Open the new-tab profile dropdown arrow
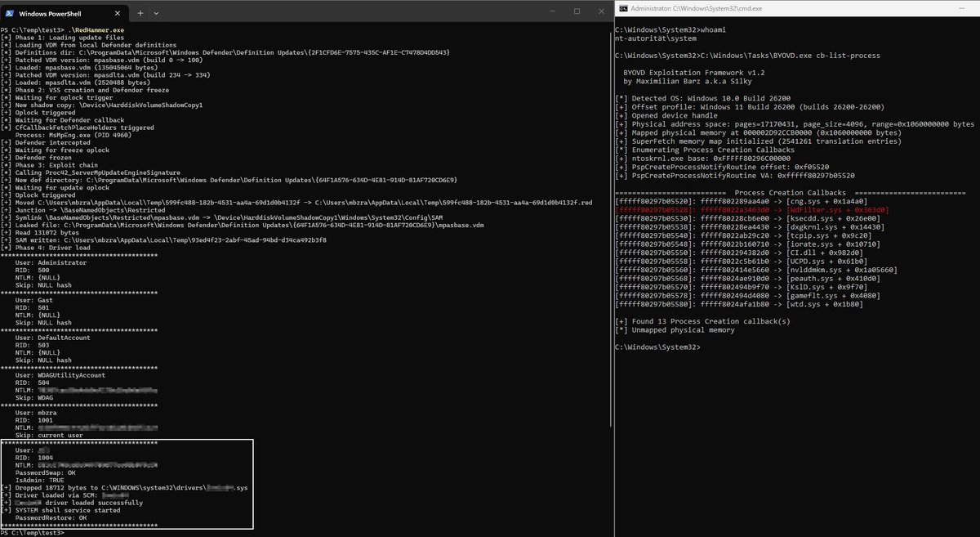This screenshot has height=537, width=980. pos(156,12)
